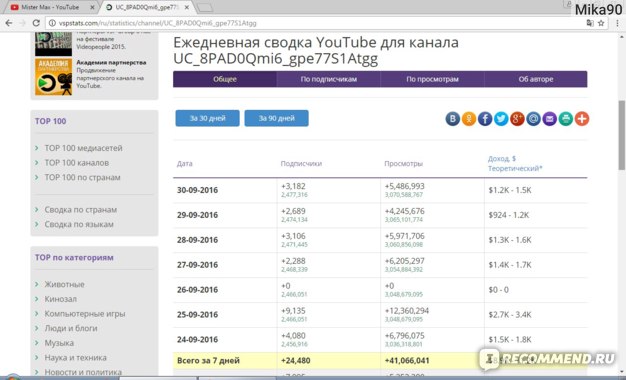Send the page by email icon
Screen dimensions: 626x380
tap(549, 119)
